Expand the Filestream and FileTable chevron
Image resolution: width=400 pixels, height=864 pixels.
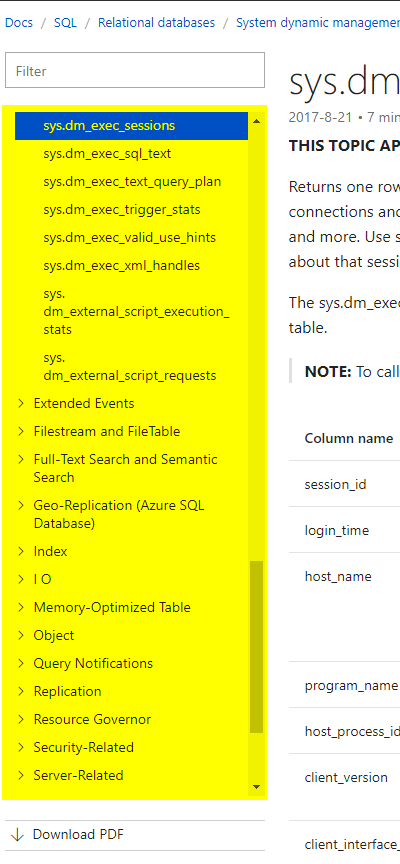21,431
